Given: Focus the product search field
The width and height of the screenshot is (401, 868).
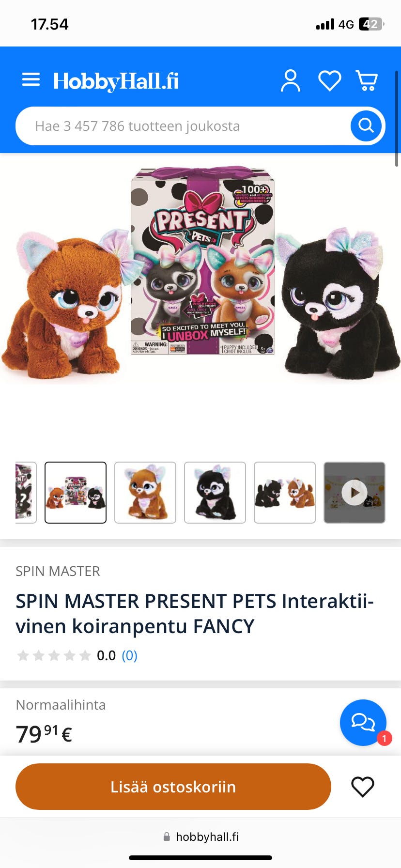Looking at the screenshot, I should [184, 126].
